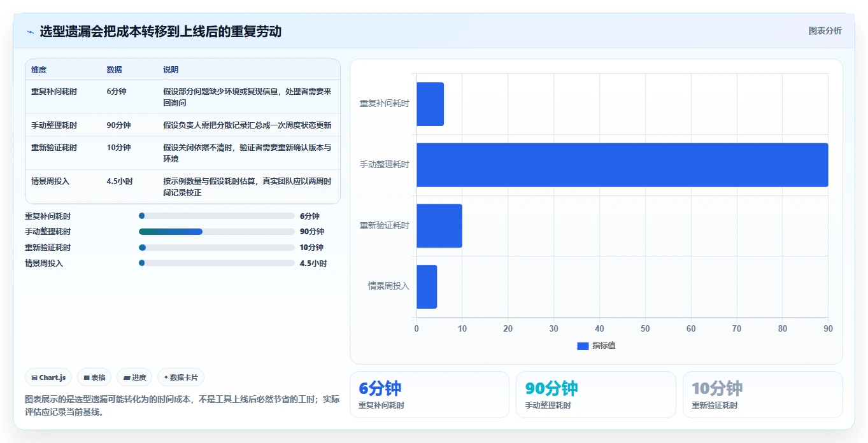Click the 90分钟 table cell
The image size is (868, 443).
coord(119,125)
